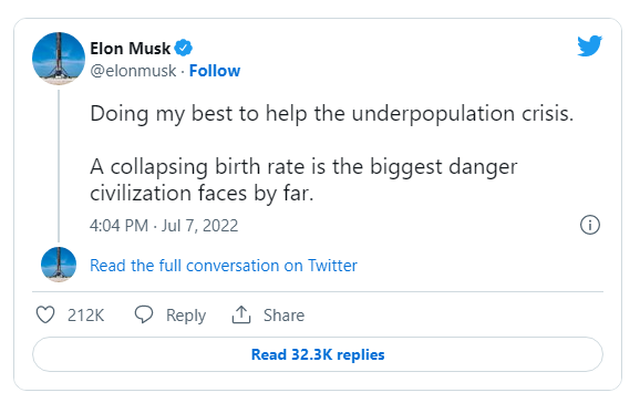The height and width of the screenshot is (403, 640).
Task: Click the Twitter bird logo
Action: (589, 46)
